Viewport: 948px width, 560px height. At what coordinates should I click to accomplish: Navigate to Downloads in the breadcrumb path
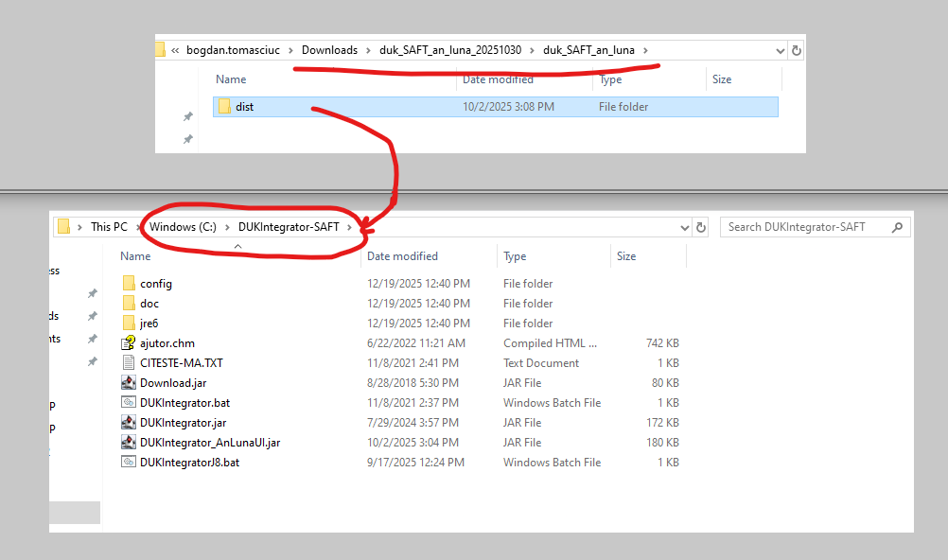pyautogui.click(x=329, y=50)
